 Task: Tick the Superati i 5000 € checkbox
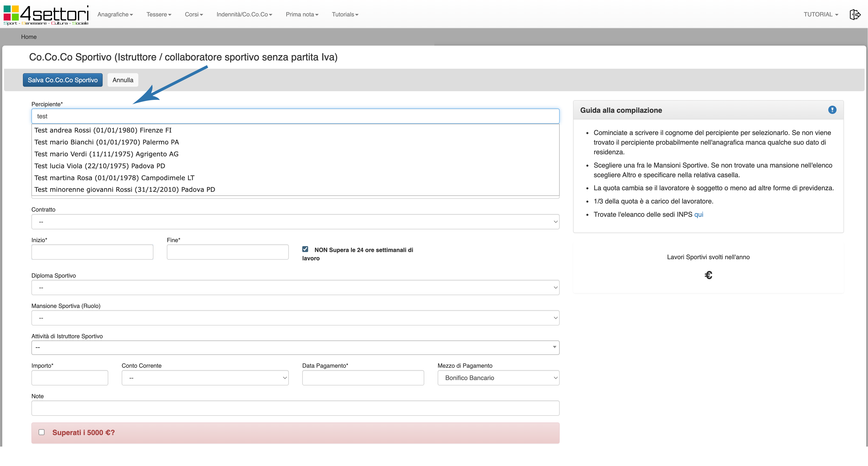(41, 432)
